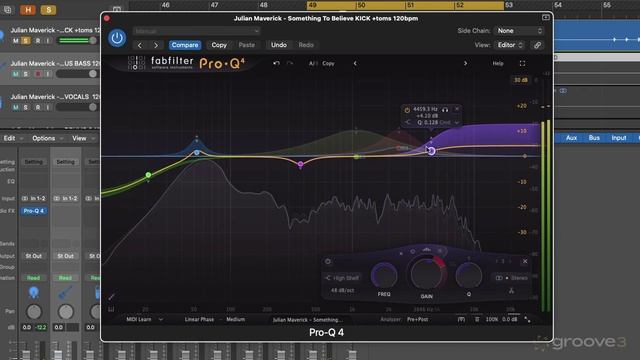The image size is (640, 360).
Task: Go to the previous preset with the left arrow
Action: coord(140,45)
